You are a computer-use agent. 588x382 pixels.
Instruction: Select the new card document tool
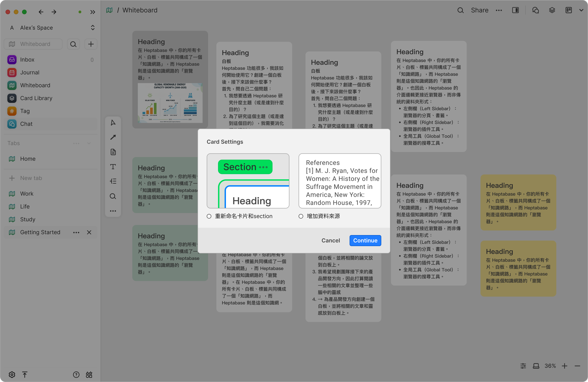(113, 152)
